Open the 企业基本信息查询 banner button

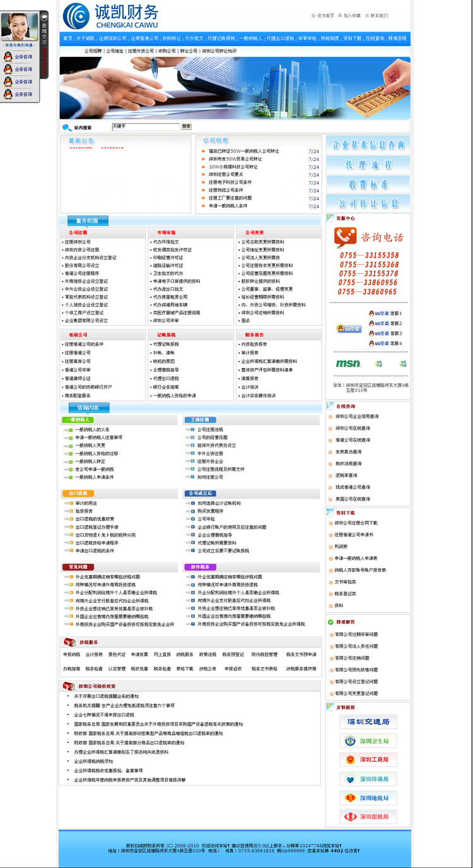[x=368, y=145]
